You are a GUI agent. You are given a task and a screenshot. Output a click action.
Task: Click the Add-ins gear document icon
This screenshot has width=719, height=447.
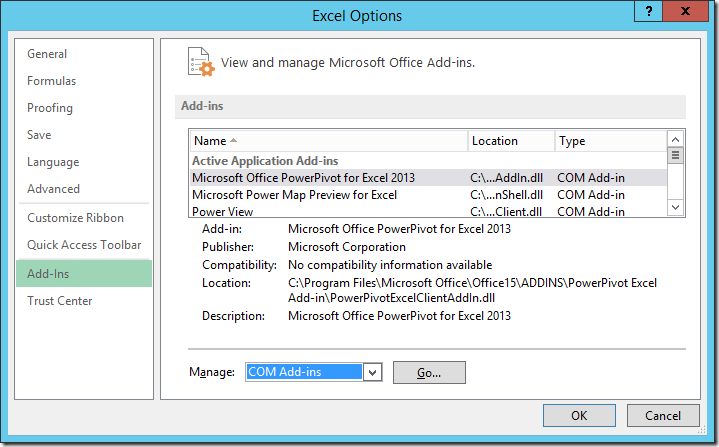[x=201, y=62]
